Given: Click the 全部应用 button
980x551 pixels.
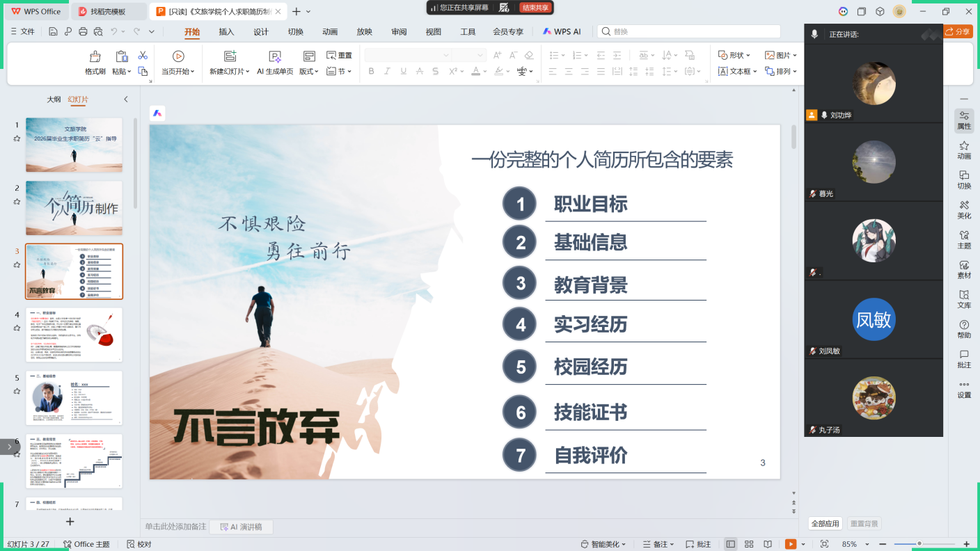Looking at the screenshot, I should click(x=825, y=524).
